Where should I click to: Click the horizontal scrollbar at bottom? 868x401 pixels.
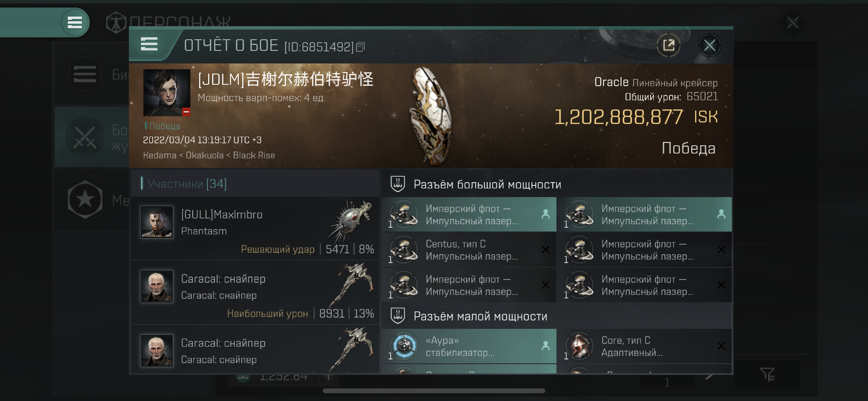(x=434, y=391)
